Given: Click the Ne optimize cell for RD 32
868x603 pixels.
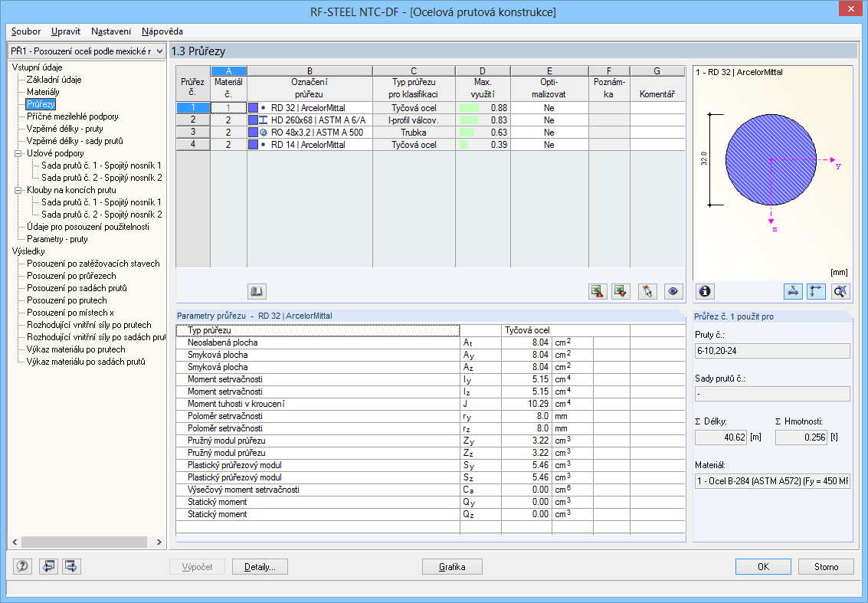Looking at the screenshot, I should (549, 108).
